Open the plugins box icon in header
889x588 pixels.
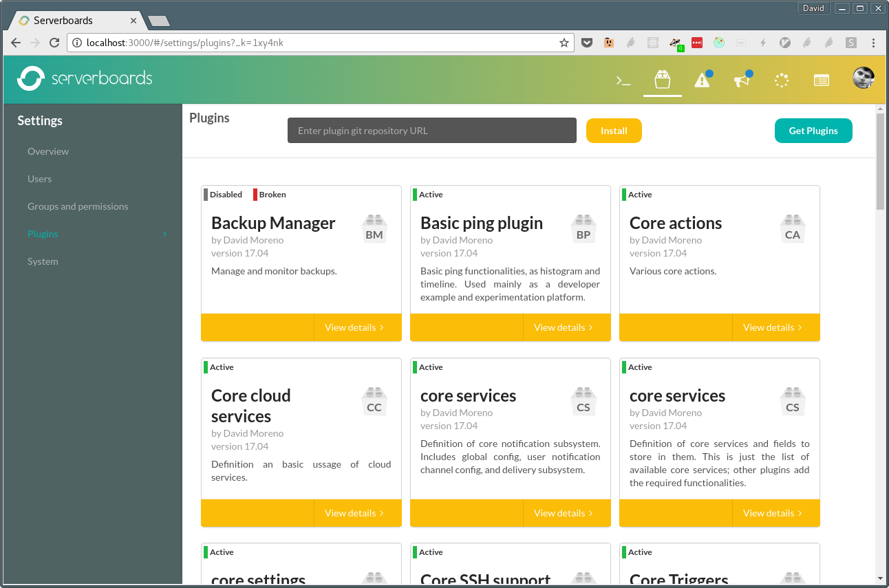click(662, 80)
